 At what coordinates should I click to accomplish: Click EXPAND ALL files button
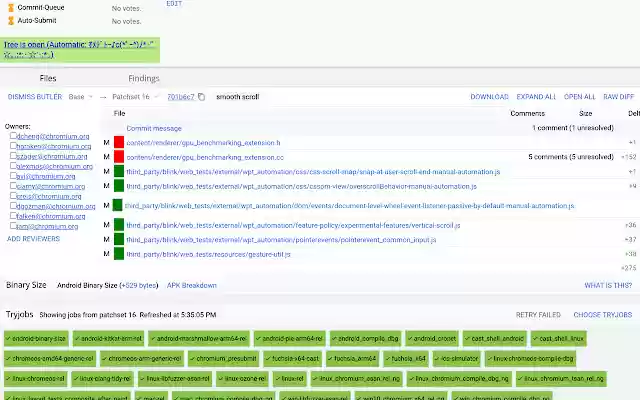click(x=536, y=97)
